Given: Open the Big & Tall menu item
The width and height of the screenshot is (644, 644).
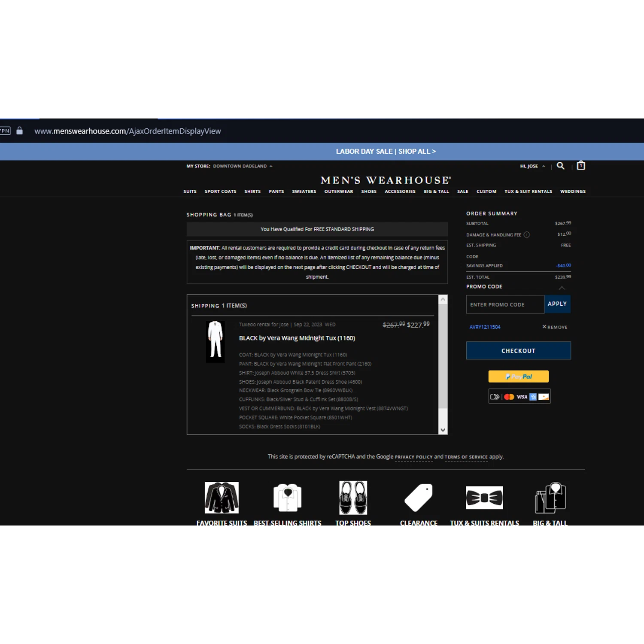Looking at the screenshot, I should (x=436, y=191).
